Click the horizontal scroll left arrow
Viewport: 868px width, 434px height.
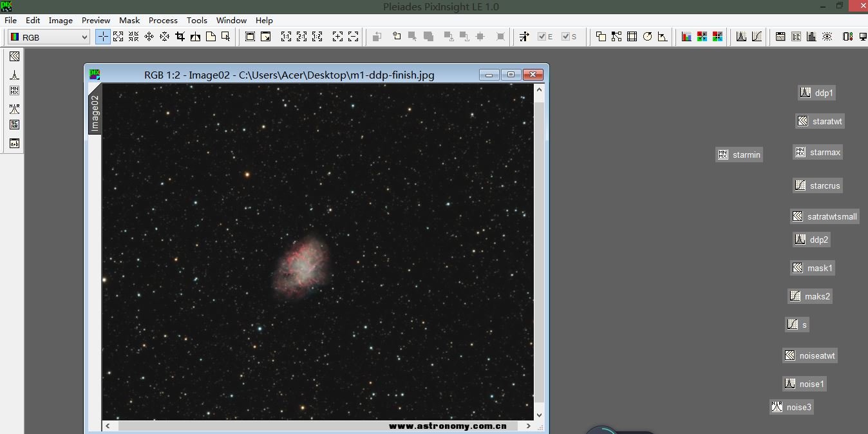tap(108, 426)
